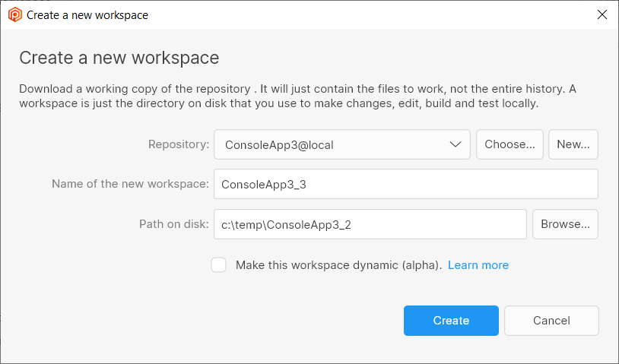This screenshot has height=364, width=619.
Task: Click the large "Create a new workspace" heading
Action: point(119,58)
